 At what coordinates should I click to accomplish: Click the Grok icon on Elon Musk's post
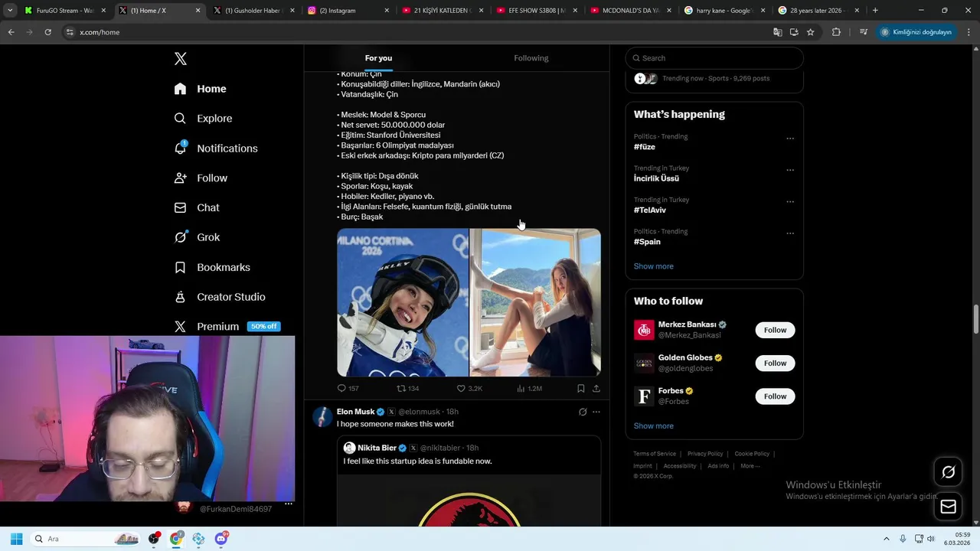point(583,412)
